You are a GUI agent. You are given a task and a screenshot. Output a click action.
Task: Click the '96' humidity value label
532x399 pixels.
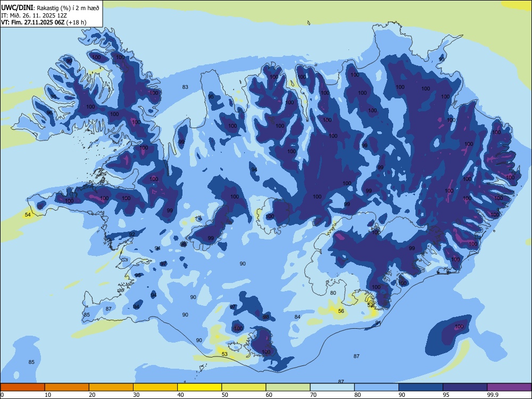coord(49,112)
